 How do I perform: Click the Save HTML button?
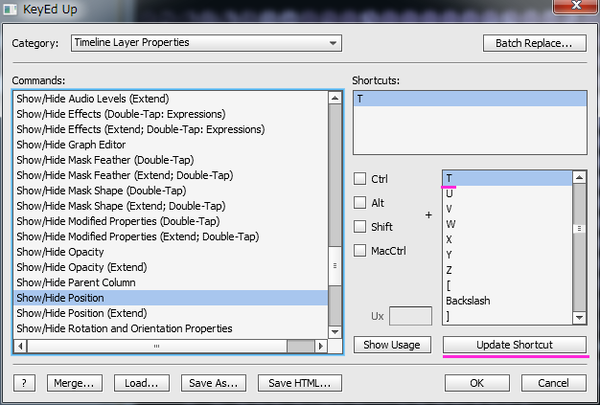point(300,383)
